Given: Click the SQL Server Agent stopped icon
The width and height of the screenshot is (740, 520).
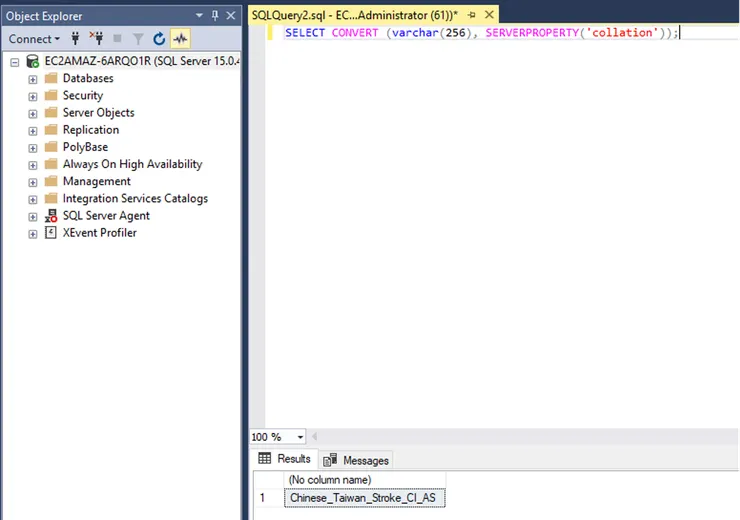Looking at the screenshot, I should click(51, 216).
